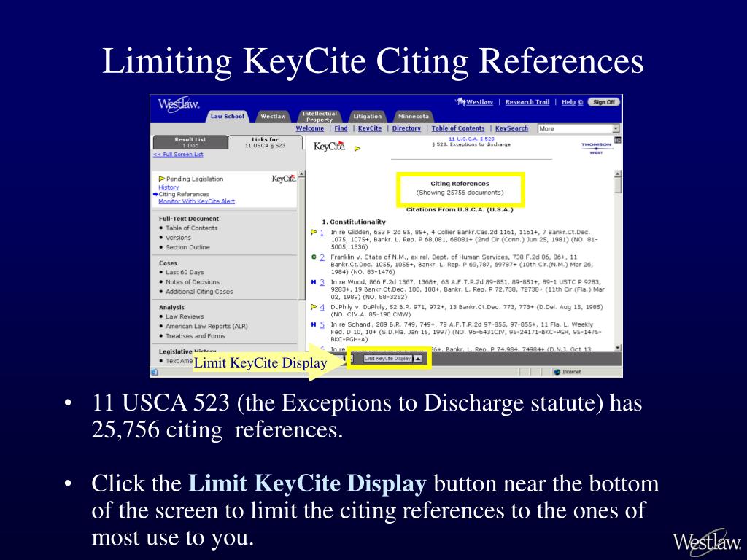
Task: Select Law Reviews under Analysis
Action: pyautogui.click(x=185, y=316)
